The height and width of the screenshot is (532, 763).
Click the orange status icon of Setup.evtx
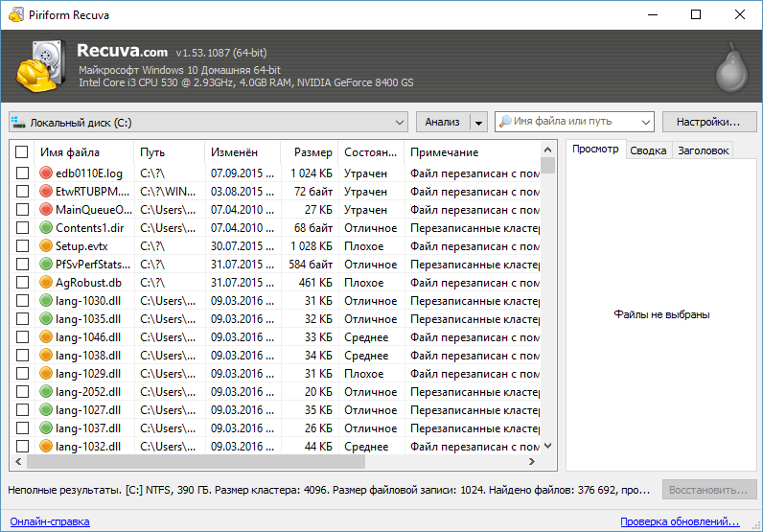(46, 245)
